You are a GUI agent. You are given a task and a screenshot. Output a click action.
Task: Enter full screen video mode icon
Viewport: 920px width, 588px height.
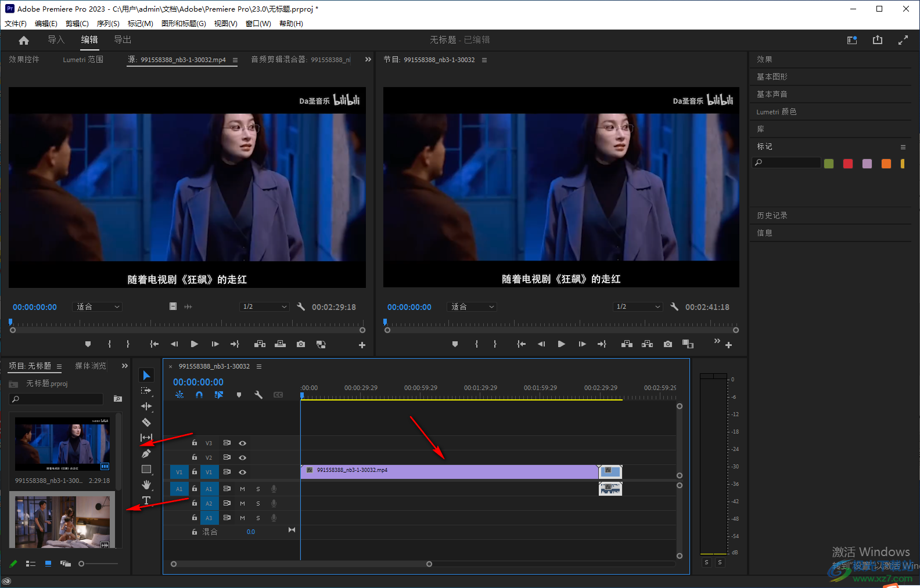point(903,40)
